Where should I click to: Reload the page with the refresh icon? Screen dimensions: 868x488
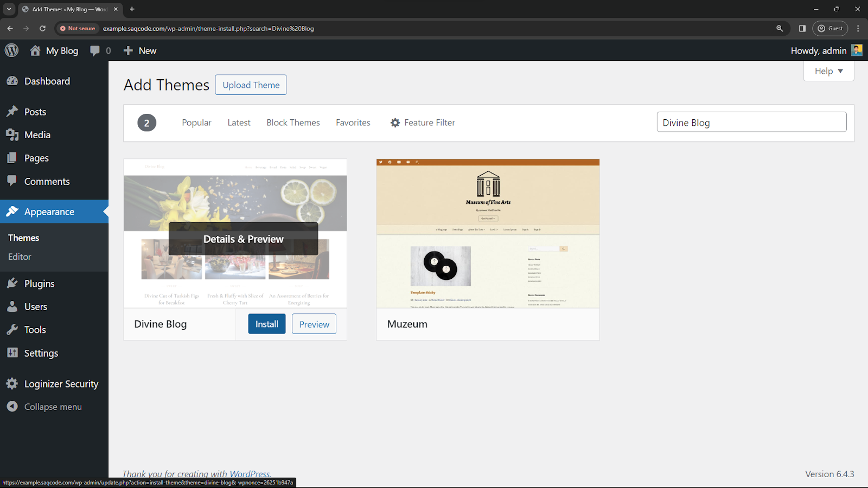(x=42, y=28)
